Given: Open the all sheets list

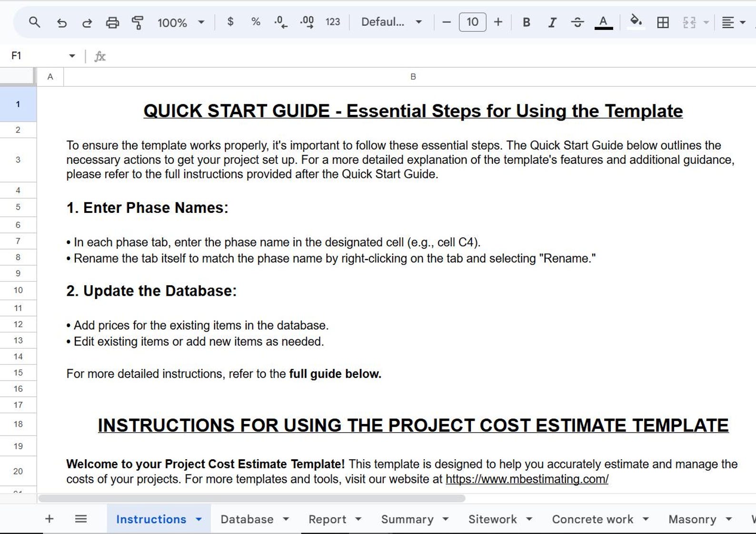Looking at the screenshot, I should tap(81, 519).
